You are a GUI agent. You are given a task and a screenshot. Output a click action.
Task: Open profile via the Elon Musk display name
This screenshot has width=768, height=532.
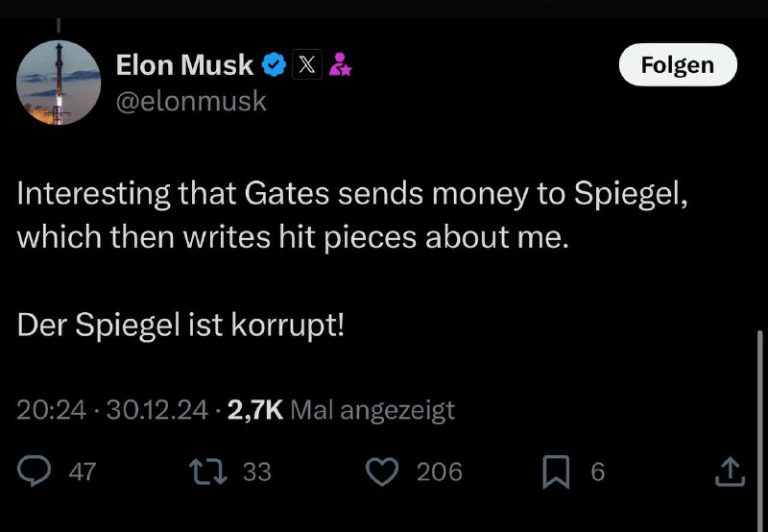(184, 65)
